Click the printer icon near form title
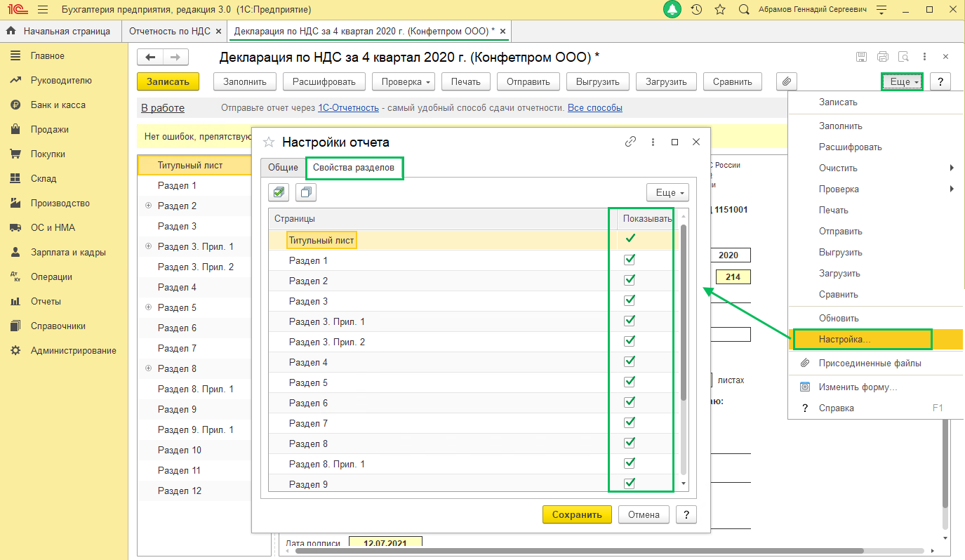Viewport: 965px width, 560px height. [883, 57]
